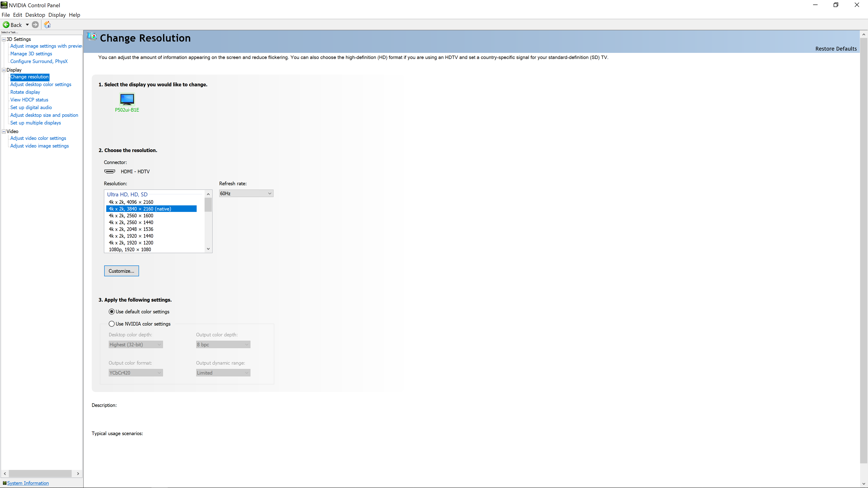Click the green Back arrow icon
Image resolution: width=868 pixels, height=488 pixels.
point(6,25)
